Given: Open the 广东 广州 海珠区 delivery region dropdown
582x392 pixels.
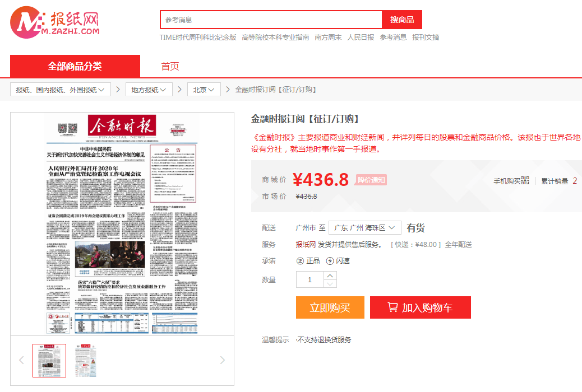Looking at the screenshot, I should pos(365,228).
